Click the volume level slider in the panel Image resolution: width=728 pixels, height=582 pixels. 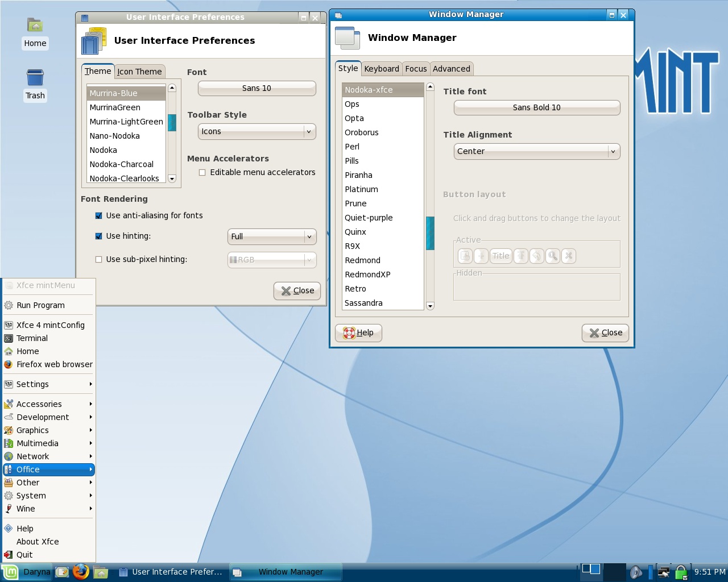[650, 572]
